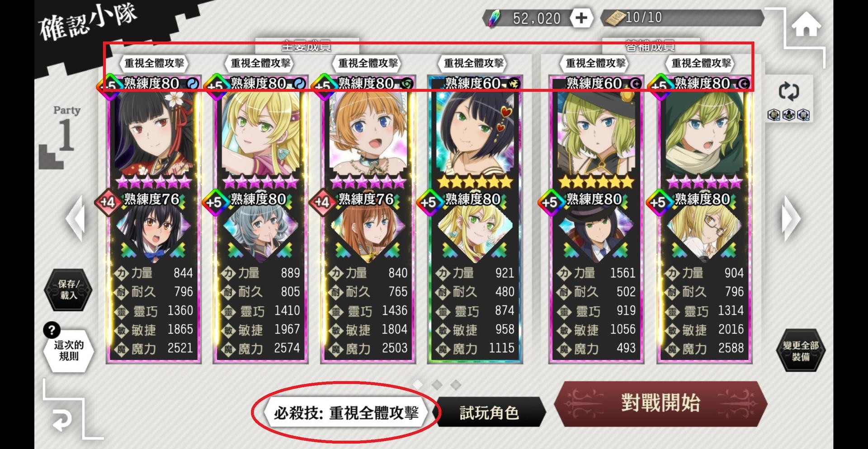Viewport: 868px width, 449px height.
Task: Click the ticket 10/10 stamina bar
Action: 683,18
